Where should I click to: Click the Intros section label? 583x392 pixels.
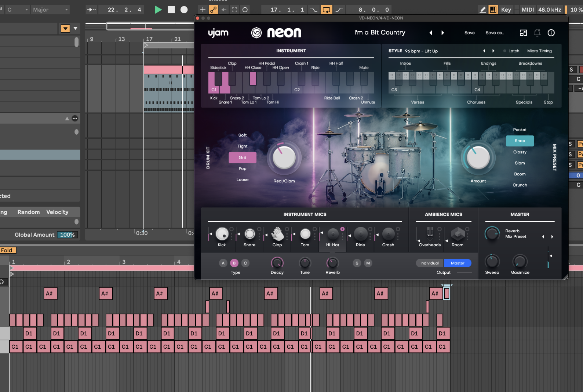405,63
